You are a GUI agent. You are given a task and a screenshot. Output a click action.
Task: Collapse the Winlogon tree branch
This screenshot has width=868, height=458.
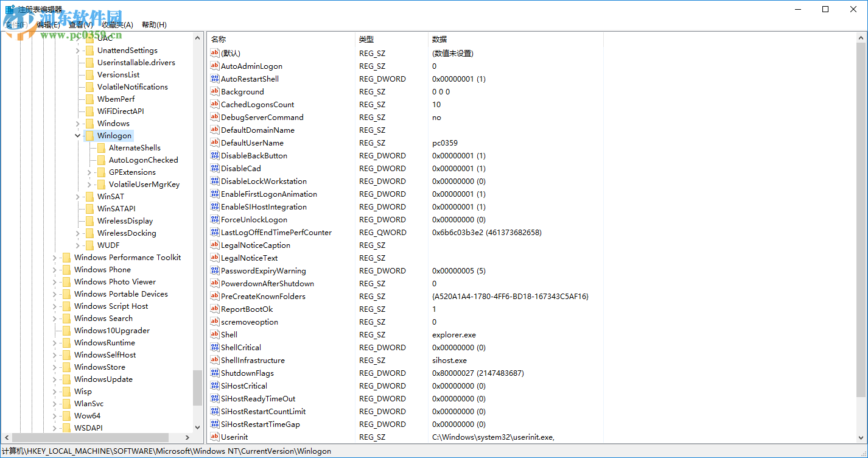77,135
